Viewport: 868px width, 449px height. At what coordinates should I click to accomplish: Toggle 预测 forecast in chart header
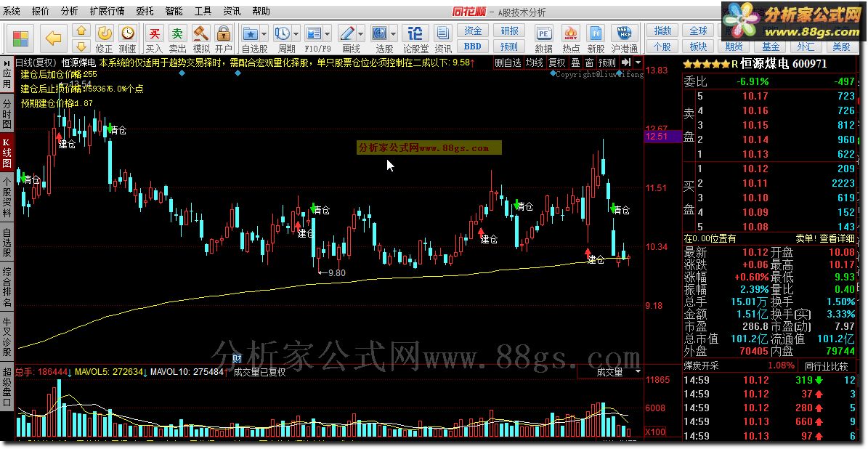(x=607, y=62)
